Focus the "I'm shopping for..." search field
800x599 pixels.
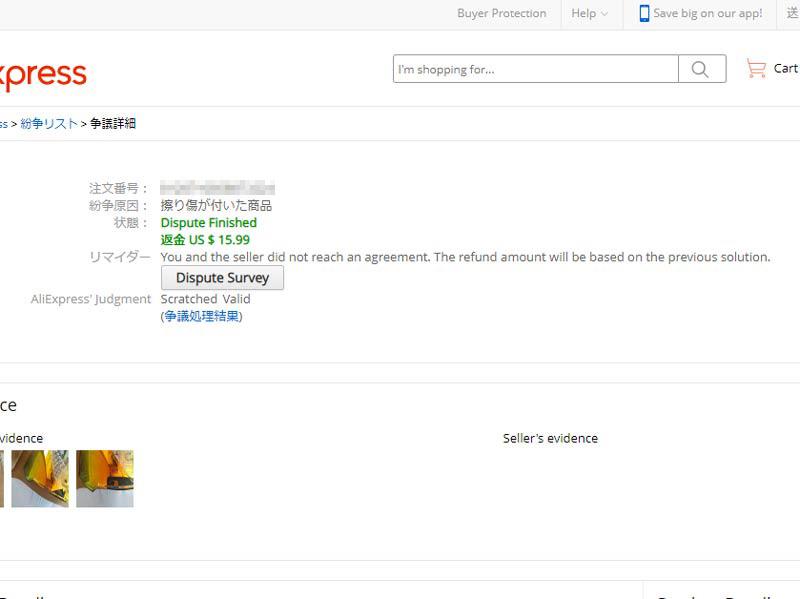click(536, 69)
